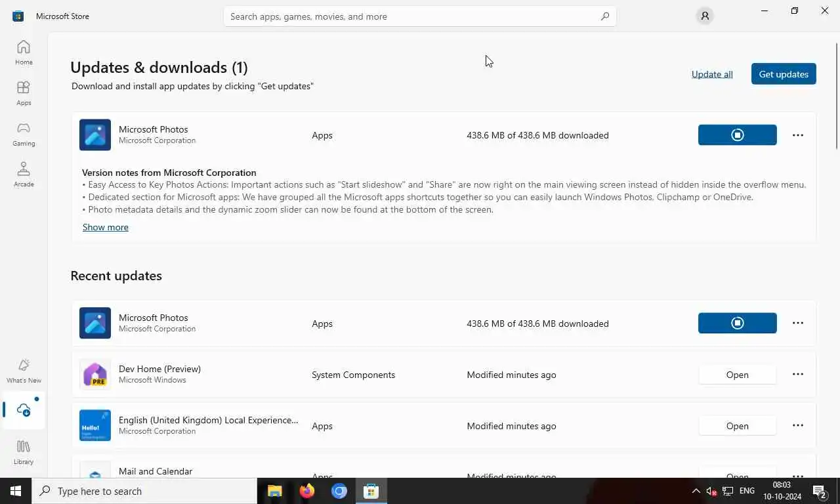Open the Home section in the sidebar
The image size is (840, 504).
tap(24, 52)
